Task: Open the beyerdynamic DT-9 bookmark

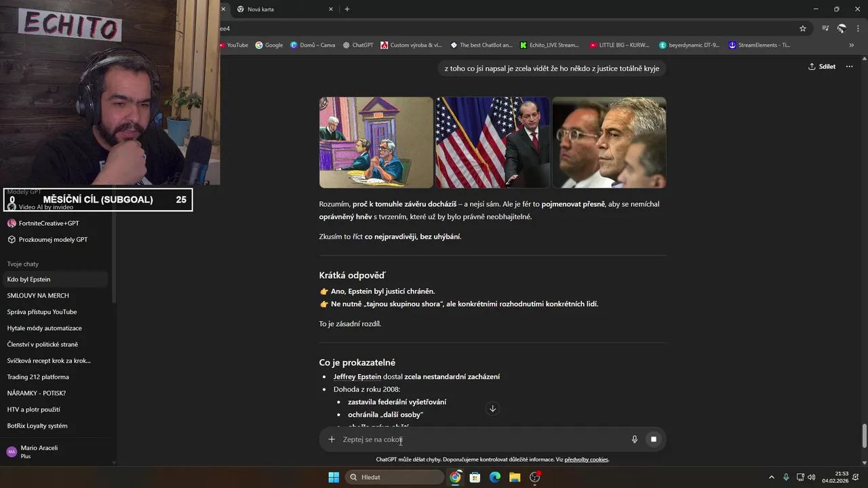Action: [x=689, y=45]
